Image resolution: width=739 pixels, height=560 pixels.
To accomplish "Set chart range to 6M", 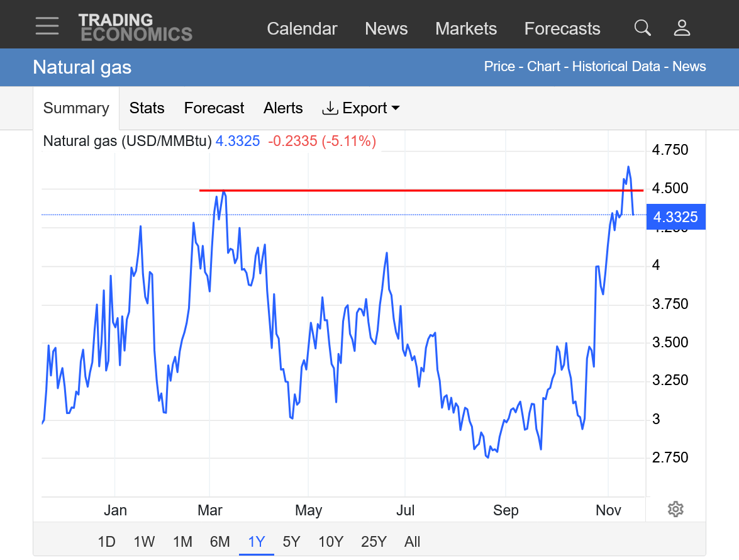I will coord(219,542).
